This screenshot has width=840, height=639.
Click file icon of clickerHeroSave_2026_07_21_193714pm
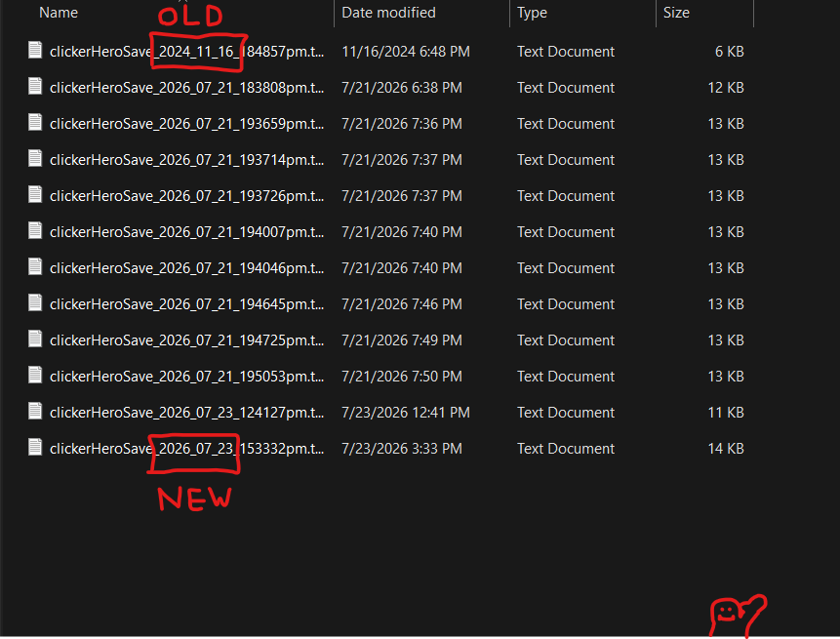point(35,159)
